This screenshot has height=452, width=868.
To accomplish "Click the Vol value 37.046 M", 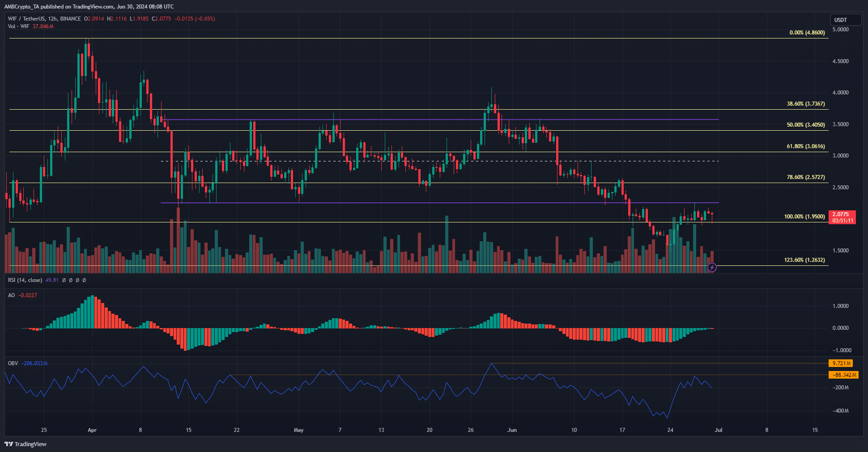I will click(43, 26).
